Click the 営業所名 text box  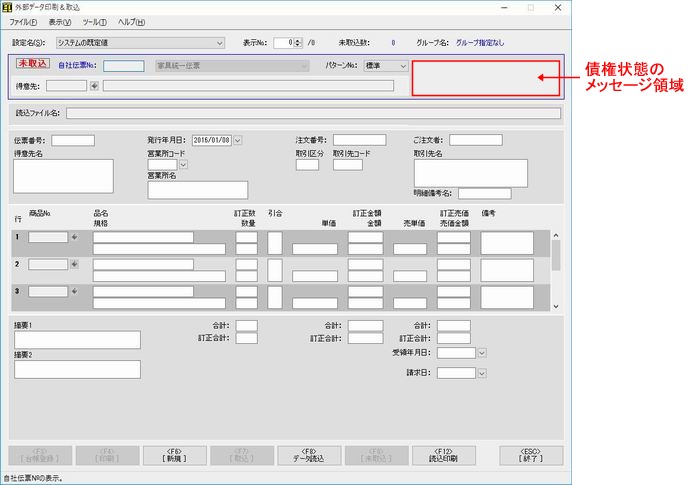point(198,190)
